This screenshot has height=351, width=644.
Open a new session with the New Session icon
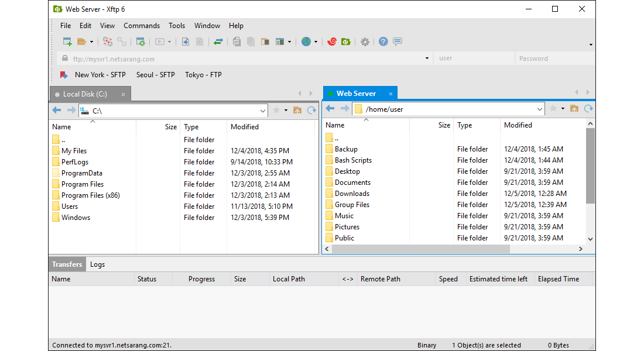(x=67, y=42)
